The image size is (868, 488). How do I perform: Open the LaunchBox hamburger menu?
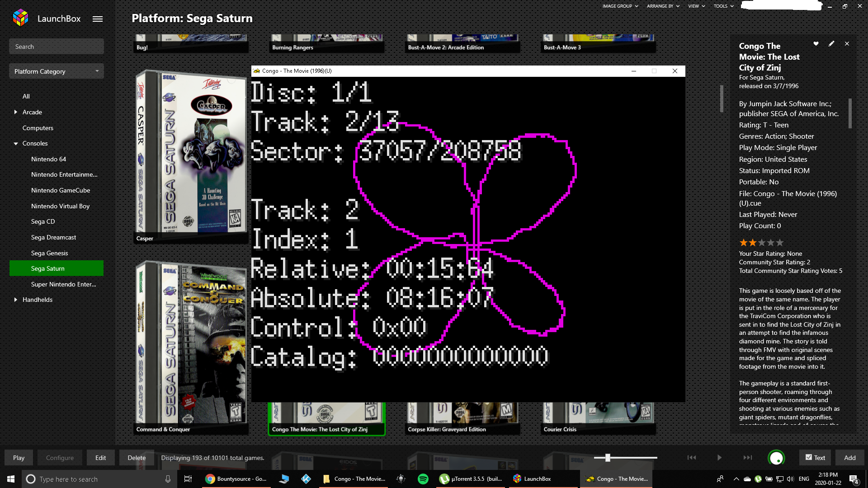[x=98, y=19]
